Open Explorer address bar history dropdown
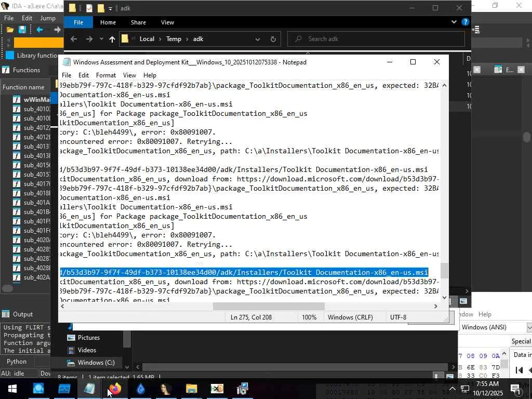This screenshot has width=532, height=399. [258, 39]
